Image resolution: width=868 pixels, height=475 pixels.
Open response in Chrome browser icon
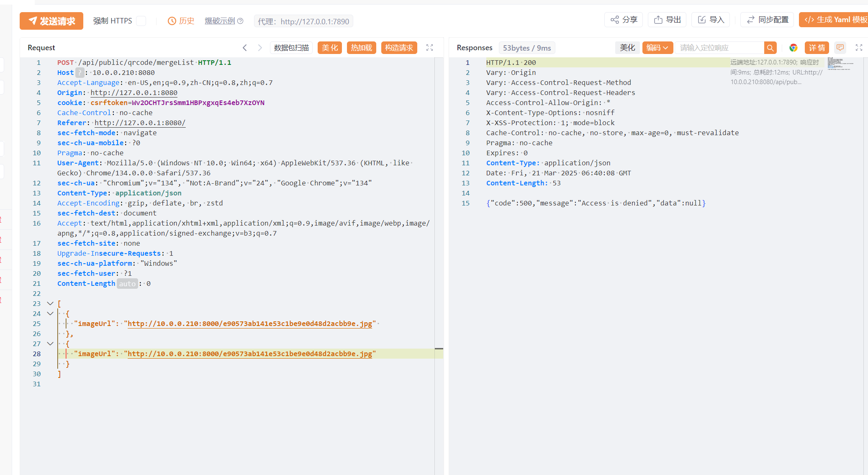(x=793, y=48)
